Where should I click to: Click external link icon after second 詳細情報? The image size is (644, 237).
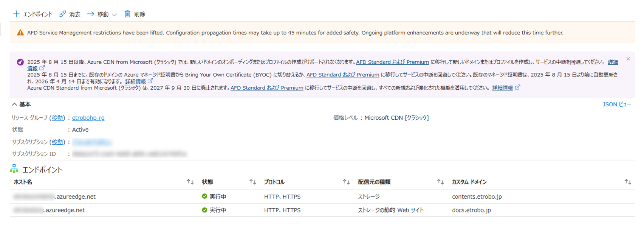(150, 81)
